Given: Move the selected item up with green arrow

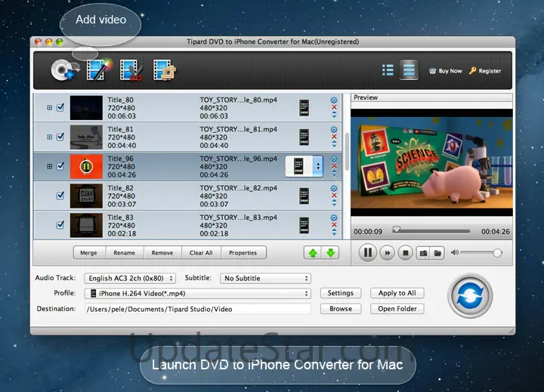Looking at the screenshot, I should pyautogui.click(x=311, y=253).
